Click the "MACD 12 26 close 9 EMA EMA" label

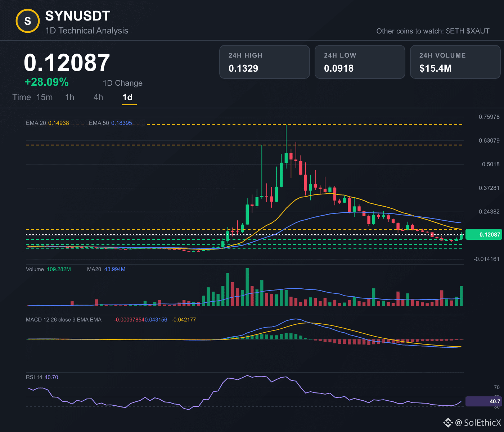(x=64, y=320)
